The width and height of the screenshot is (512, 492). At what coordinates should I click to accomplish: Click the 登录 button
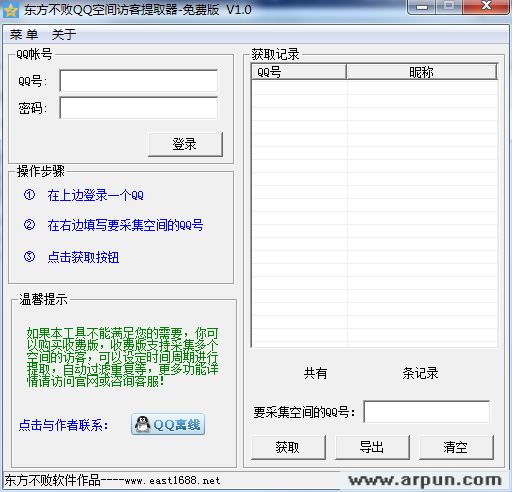pyautogui.click(x=185, y=144)
